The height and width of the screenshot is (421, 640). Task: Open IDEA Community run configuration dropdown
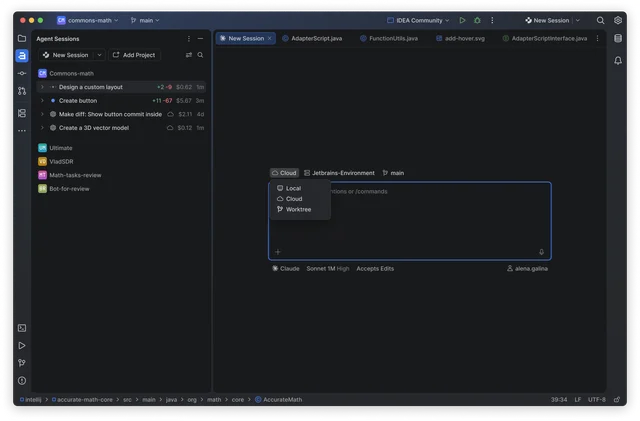click(x=418, y=20)
